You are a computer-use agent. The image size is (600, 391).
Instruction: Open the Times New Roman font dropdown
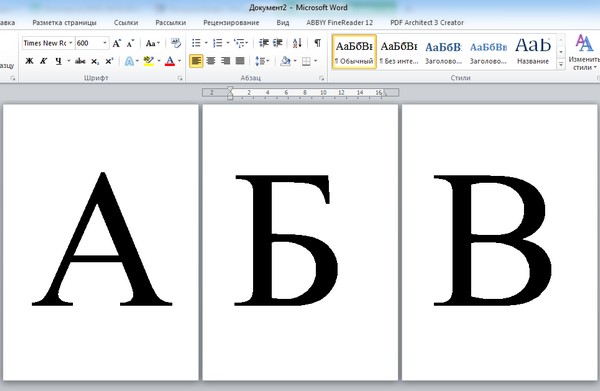click(71, 43)
